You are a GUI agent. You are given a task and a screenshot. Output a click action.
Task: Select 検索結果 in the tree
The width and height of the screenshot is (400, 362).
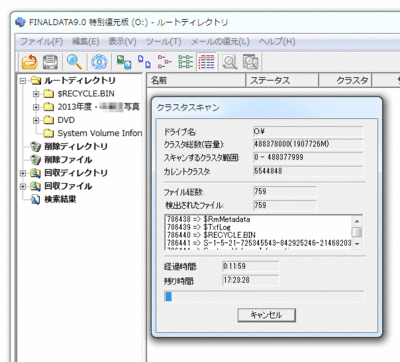point(60,199)
